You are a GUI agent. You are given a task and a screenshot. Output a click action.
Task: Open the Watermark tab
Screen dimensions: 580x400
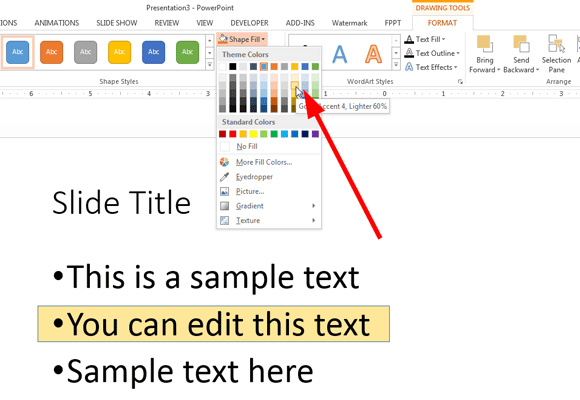tap(350, 23)
